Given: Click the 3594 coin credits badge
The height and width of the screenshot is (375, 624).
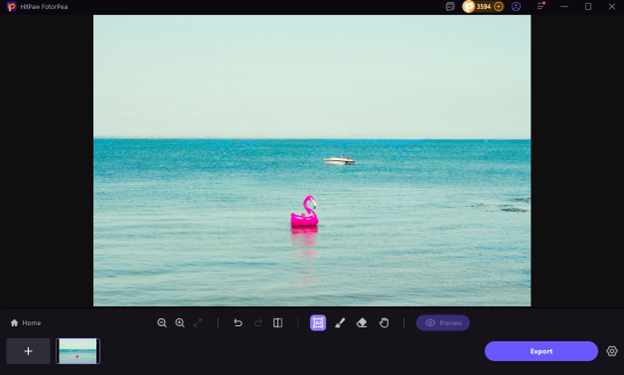Looking at the screenshot, I should click(x=483, y=6).
